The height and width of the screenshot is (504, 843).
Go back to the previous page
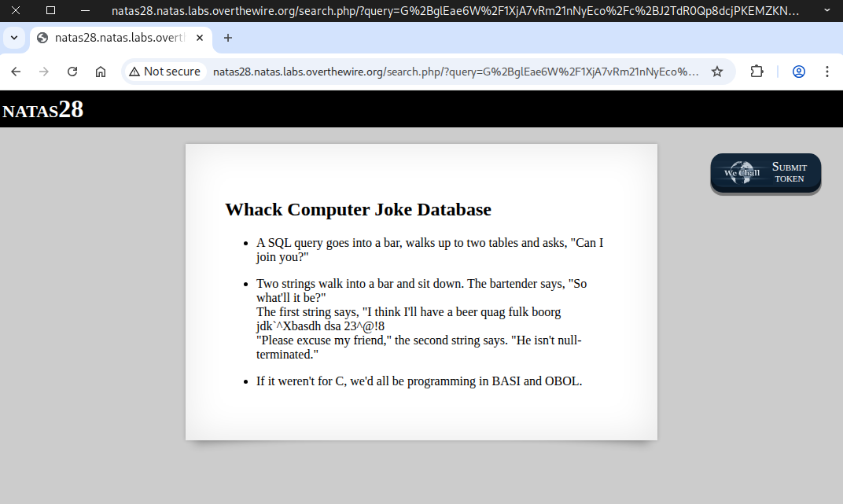click(x=16, y=72)
